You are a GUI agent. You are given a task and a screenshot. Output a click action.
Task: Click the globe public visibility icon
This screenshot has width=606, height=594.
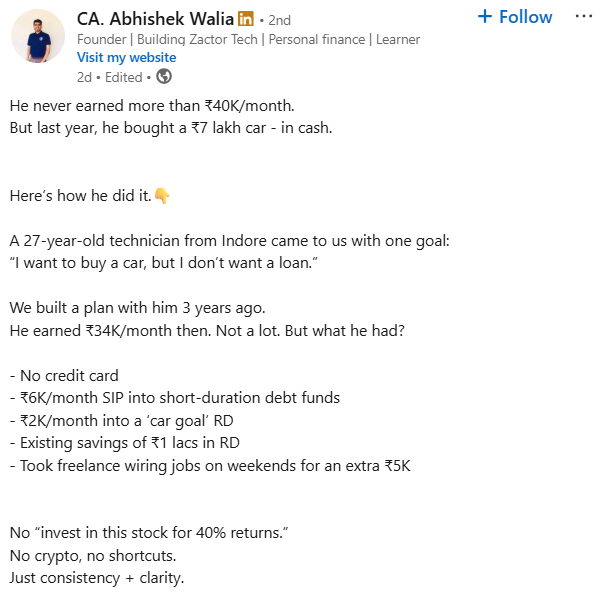click(164, 77)
